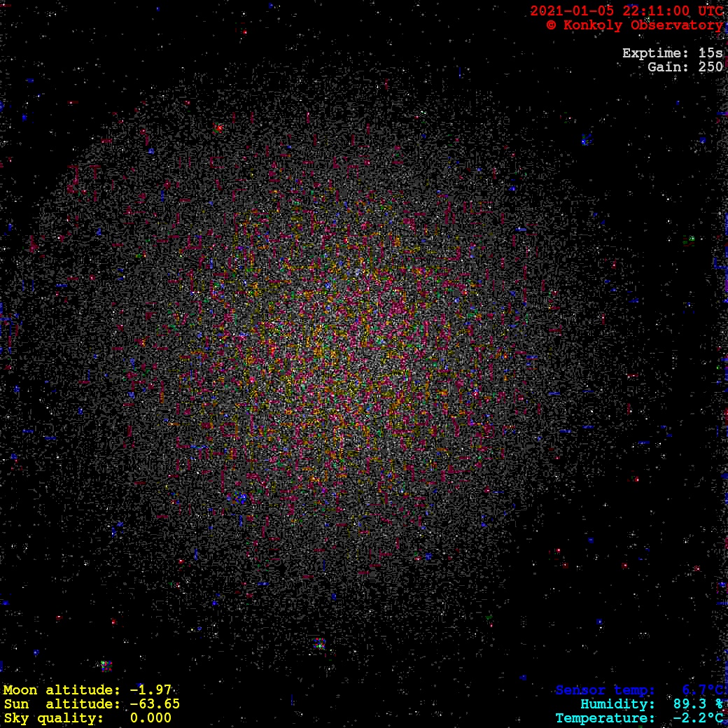This screenshot has height=728, width=728.
Task: Select the cyan Temperature label
Action: pyautogui.click(x=605, y=719)
